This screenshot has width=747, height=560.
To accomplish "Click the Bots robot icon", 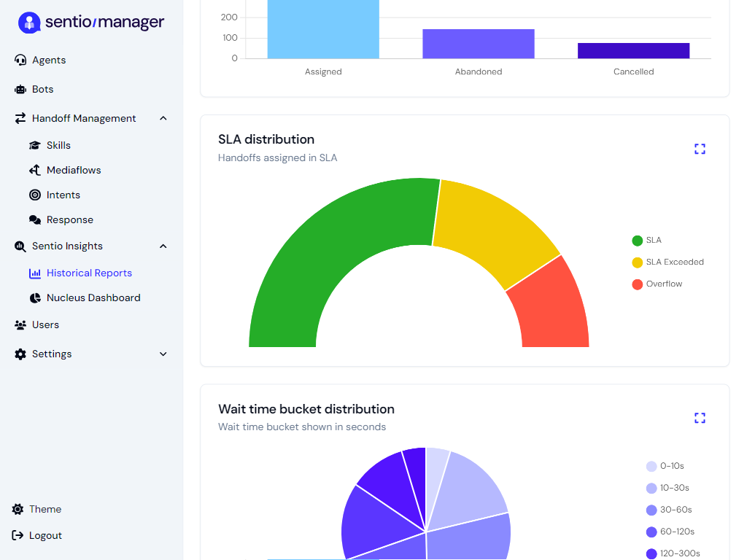I will pos(20,90).
